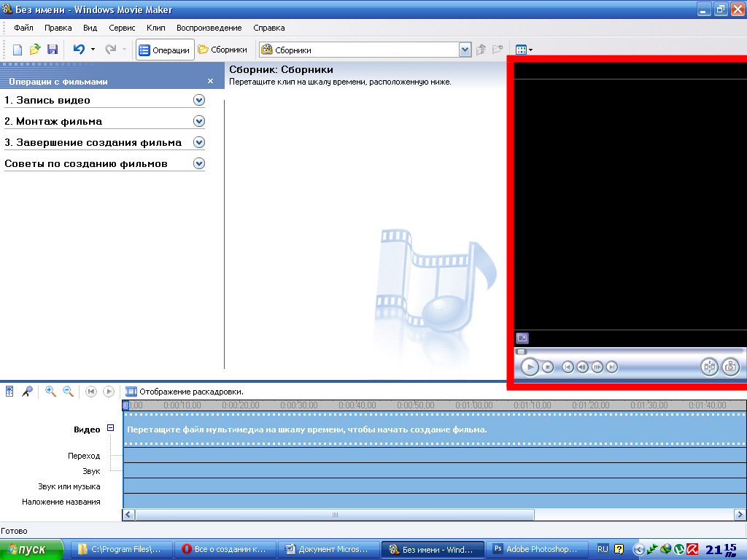Open a project using the folder icon
The image size is (747, 560).
pos(35,50)
